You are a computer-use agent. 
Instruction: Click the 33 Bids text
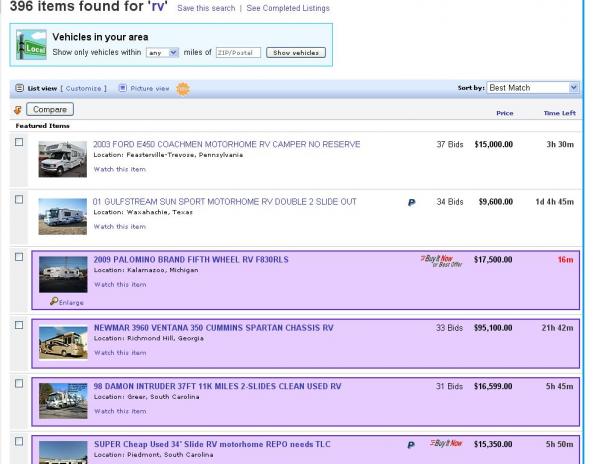click(449, 328)
